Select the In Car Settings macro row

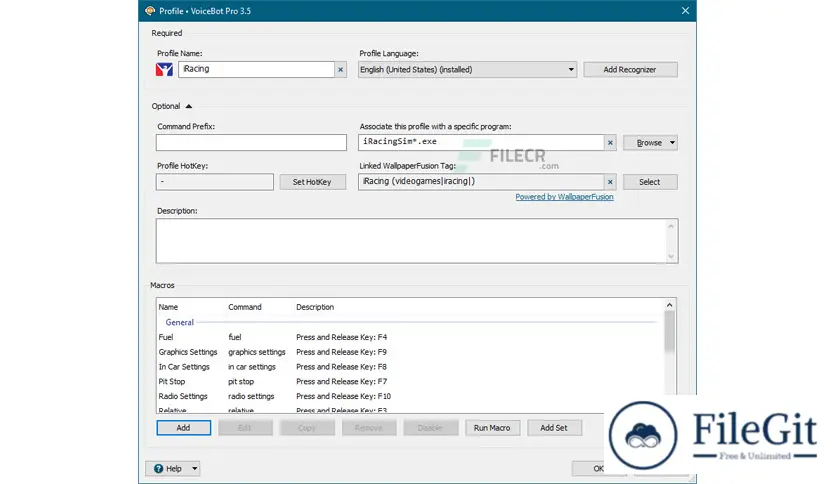pos(411,367)
